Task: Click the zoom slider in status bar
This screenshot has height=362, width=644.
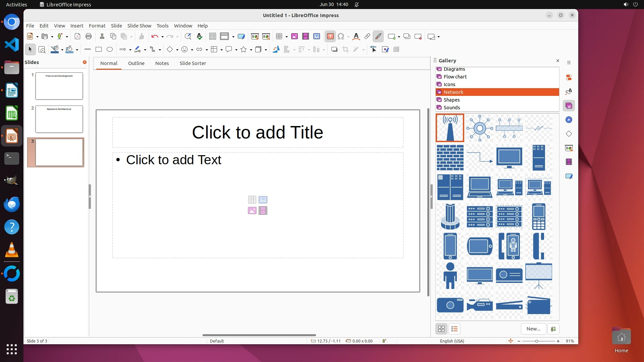Action: point(536,341)
